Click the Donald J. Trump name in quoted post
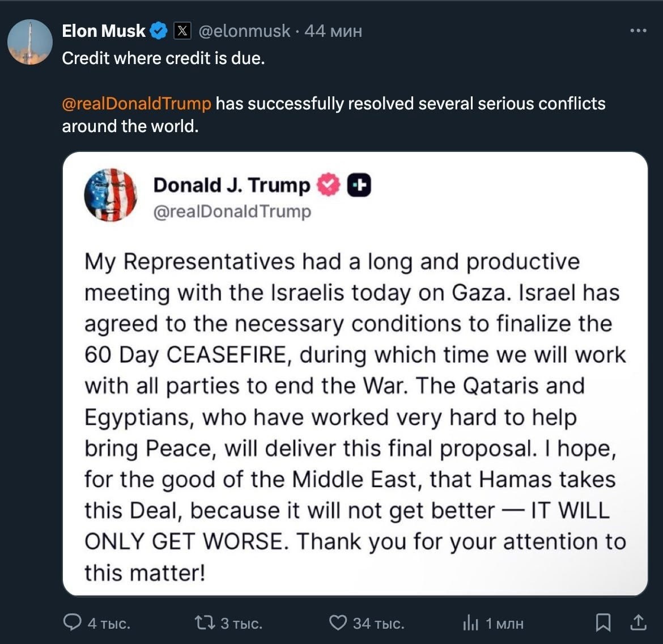663x644 pixels. [x=231, y=185]
